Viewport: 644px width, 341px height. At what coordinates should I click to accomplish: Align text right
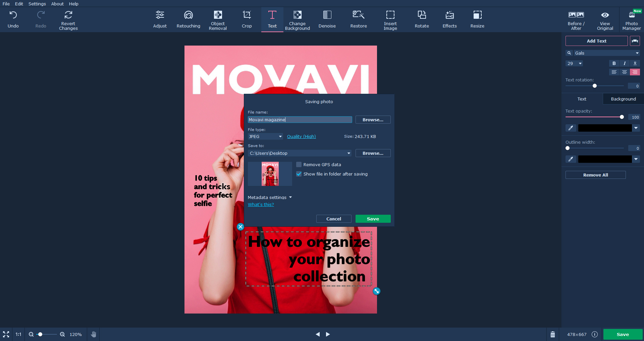[x=635, y=72]
